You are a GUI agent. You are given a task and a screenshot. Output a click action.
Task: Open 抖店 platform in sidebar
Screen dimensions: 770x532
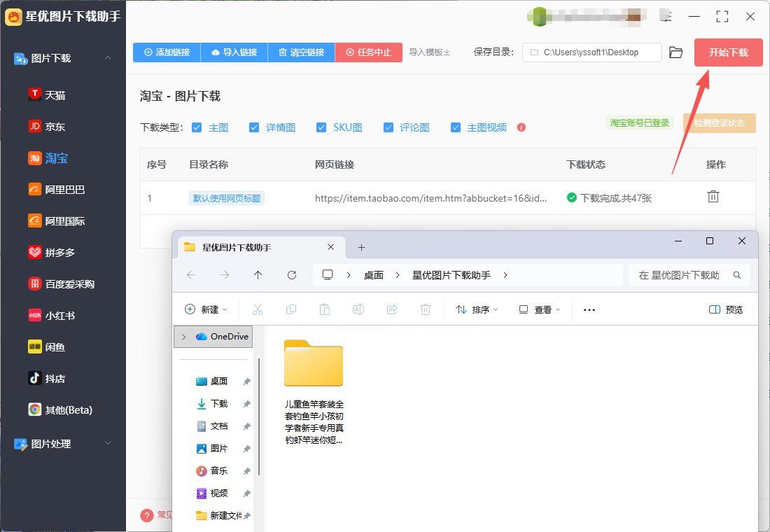55,379
